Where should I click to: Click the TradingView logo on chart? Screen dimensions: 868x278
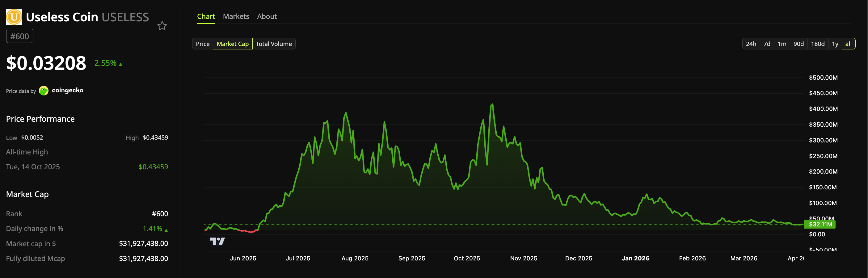[x=217, y=241]
